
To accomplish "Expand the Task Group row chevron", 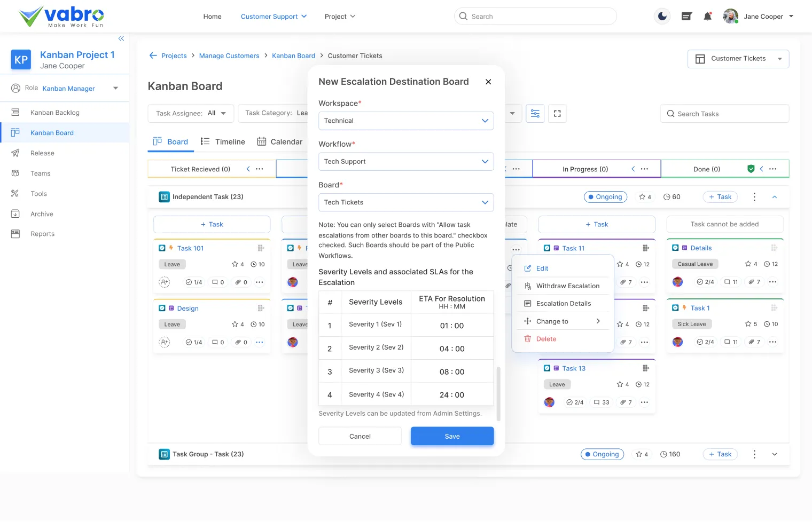I will pos(774,454).
